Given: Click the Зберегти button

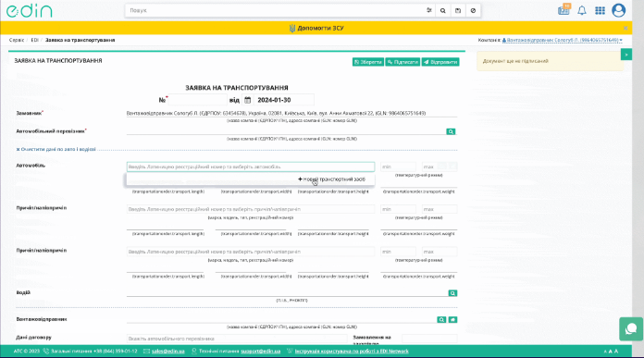Looking at the screenshot, I should [368, 62].
